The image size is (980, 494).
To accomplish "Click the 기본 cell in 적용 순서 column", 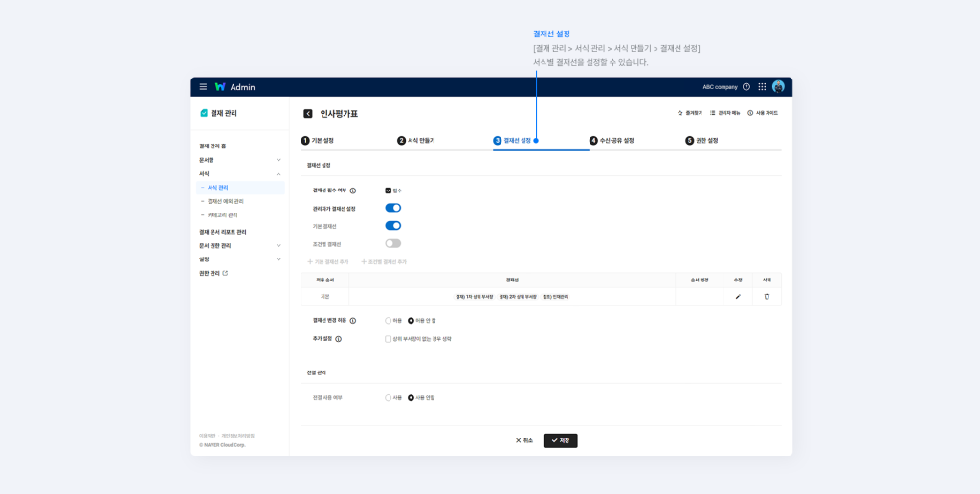I will pos(325,297).
